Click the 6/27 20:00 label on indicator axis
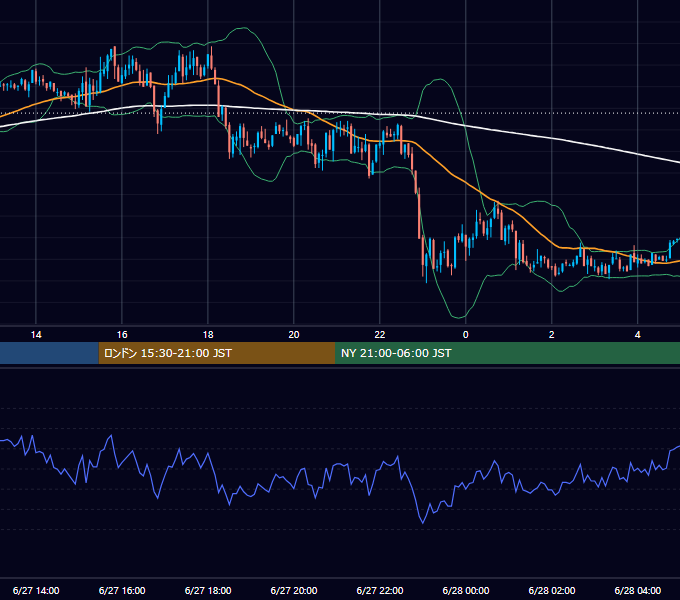The width and height of the screenshot is (680, 600). click(x=294, y=590)
